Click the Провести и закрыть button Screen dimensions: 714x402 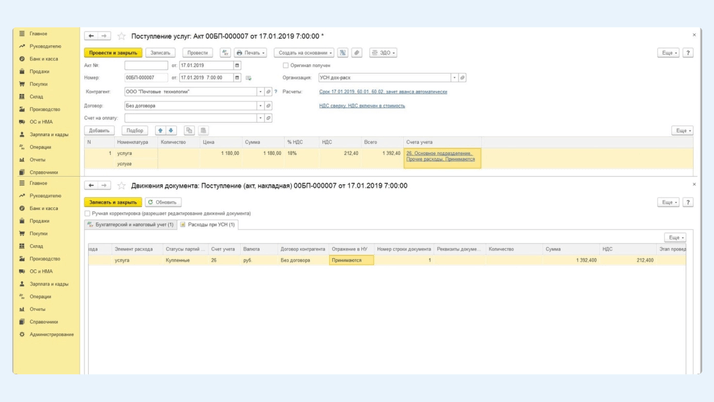(x=113, y=53)
